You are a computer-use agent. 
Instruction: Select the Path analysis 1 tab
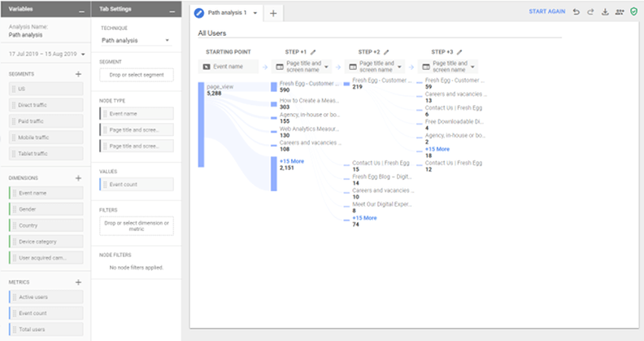pos(227,13)
